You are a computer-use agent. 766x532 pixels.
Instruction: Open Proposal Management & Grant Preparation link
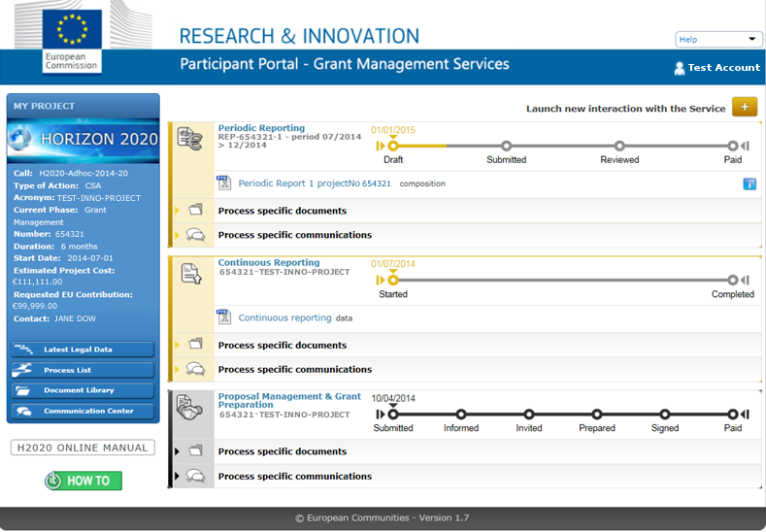pyautogui.click(x=289, y=400)
